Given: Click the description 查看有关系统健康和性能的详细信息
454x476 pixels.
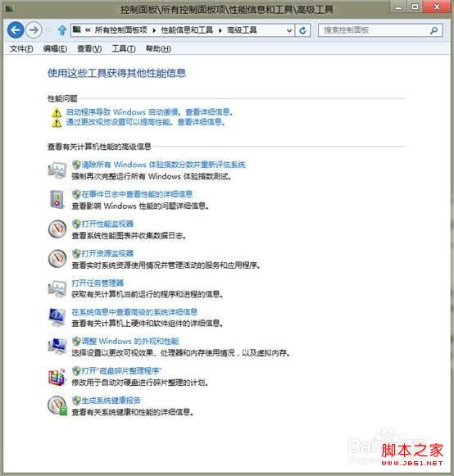Looking at the screenshot, I should (133, 412).
